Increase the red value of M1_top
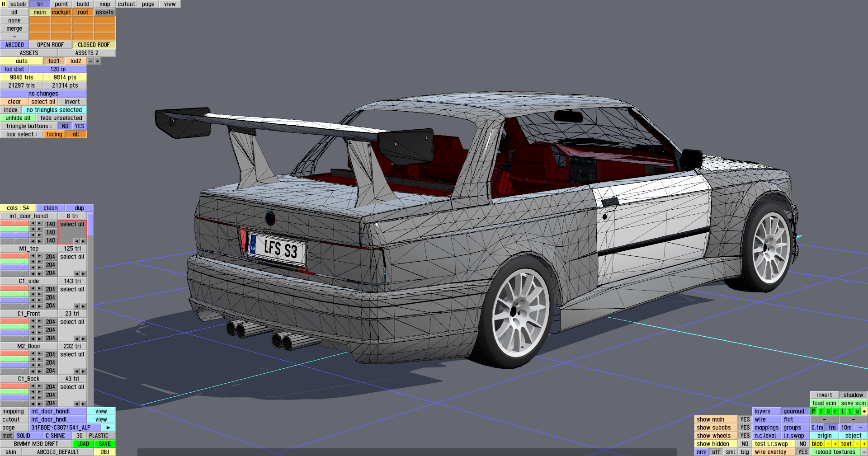Viewport: 868px width, 456px height. [40, 256]
